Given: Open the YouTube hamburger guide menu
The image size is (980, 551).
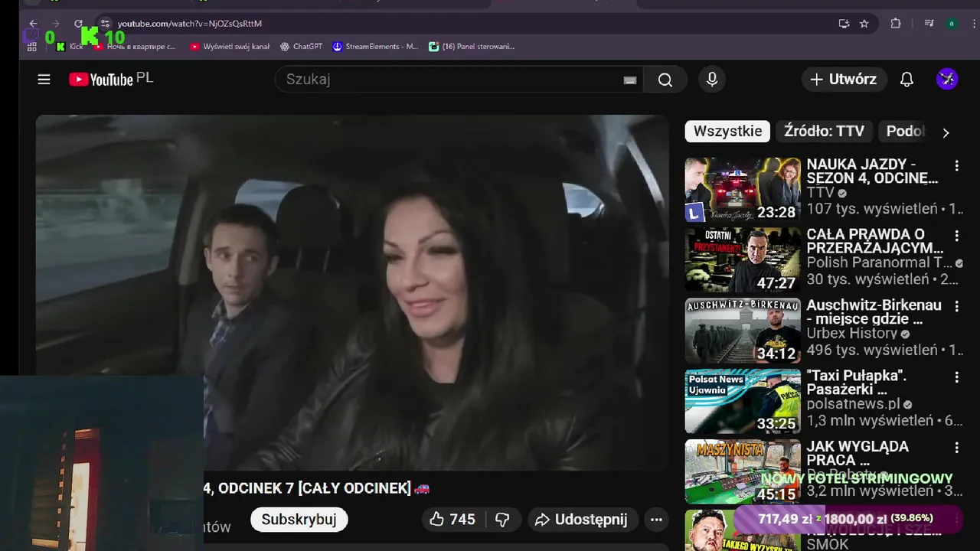Looking at the screenshot, I should [44, 80].
